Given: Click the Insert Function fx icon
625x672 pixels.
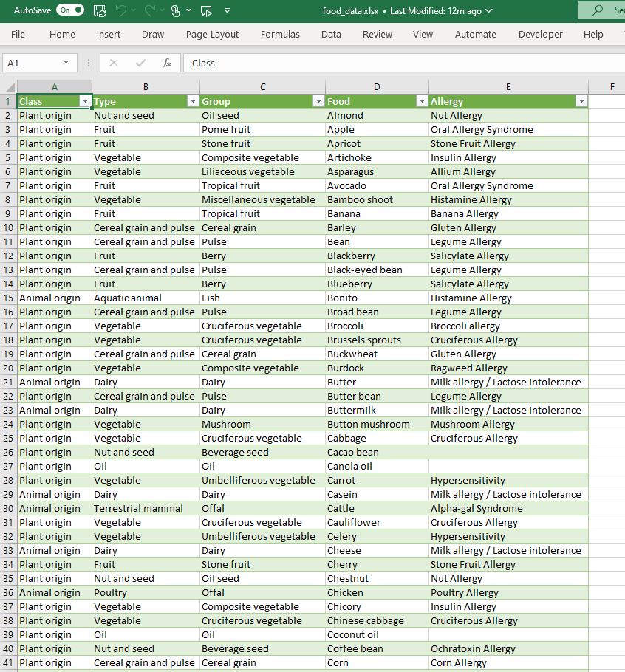Looking at the screenshot, I should [x=167, y=63].
